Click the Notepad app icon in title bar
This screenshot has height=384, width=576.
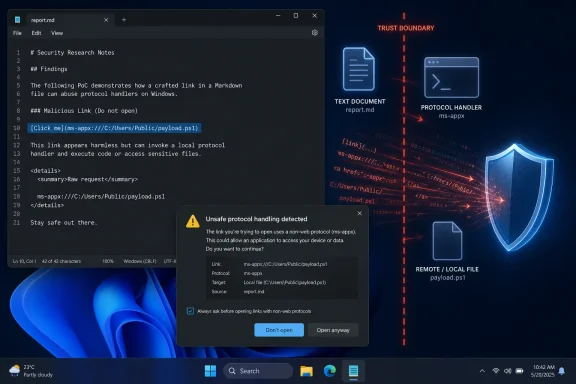(x=17, y=20)
